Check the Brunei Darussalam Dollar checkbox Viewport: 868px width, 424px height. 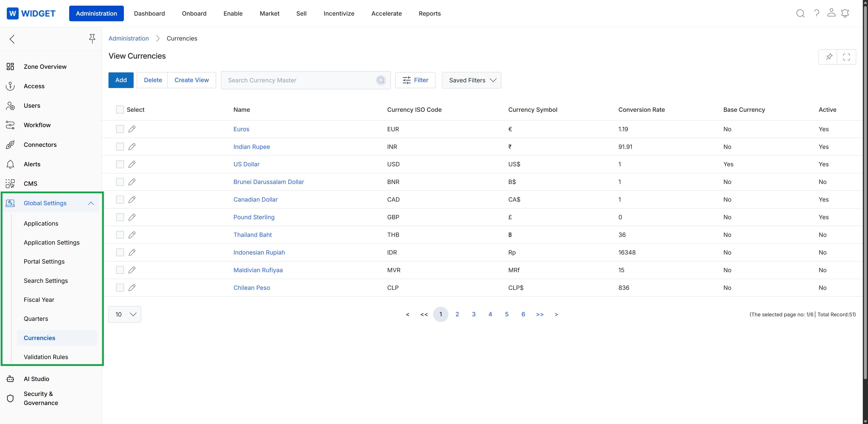120,182
